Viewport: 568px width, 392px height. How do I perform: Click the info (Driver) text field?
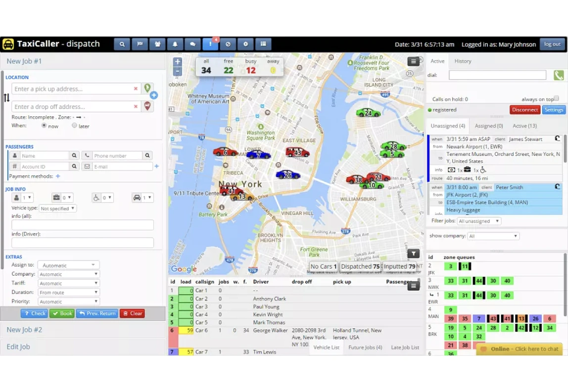pos(83,243)
